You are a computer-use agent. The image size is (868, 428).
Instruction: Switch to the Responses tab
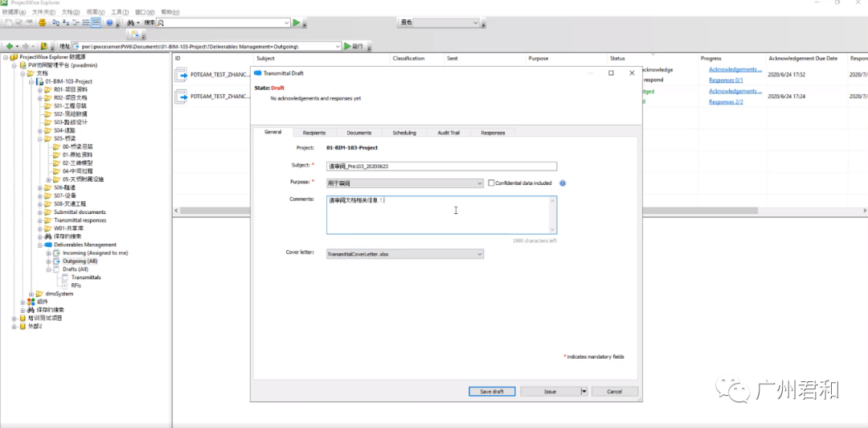[x=493, y=133]
